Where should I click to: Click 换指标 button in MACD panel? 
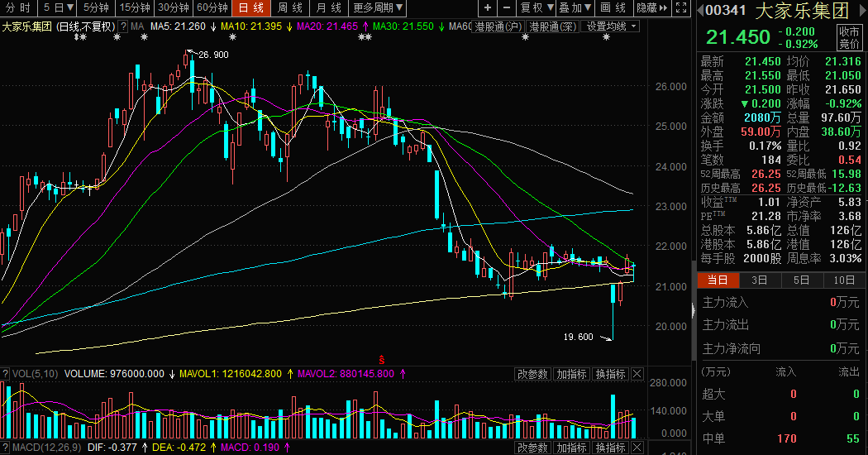click(x=610, y=448)
